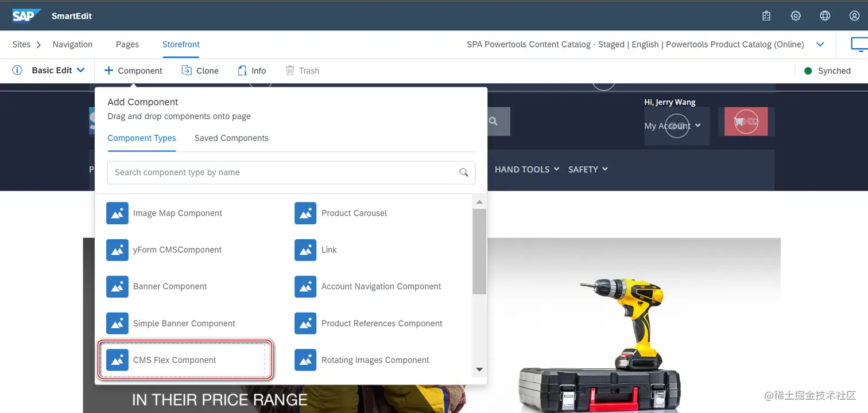Image resolution: width=868 pixels, height=413 pixels.
Task: Click the component list scrollbar thumb
Action: (479, 252)
